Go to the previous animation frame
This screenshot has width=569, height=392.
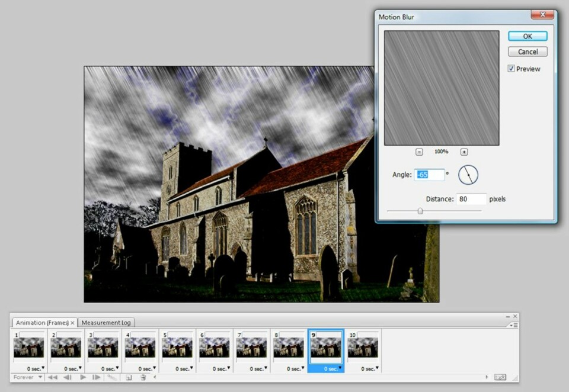[67, 377]
